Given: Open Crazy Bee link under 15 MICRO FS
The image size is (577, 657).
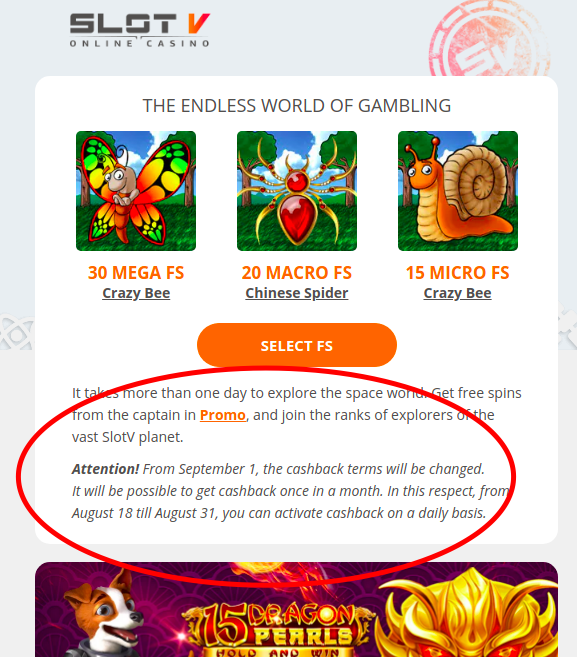Looking at the screenshot, I should point(458,293).
